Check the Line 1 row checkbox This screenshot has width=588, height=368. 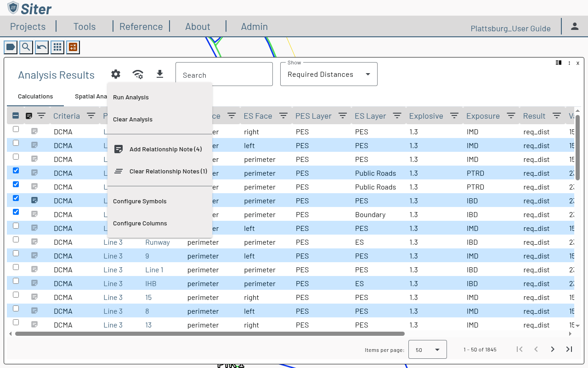tap(16, 267)
